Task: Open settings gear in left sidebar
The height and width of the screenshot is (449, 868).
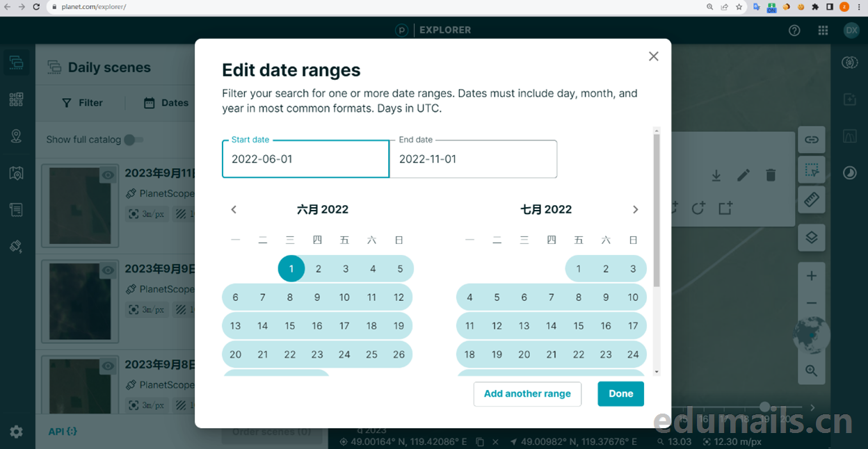Action: [17, 432]
